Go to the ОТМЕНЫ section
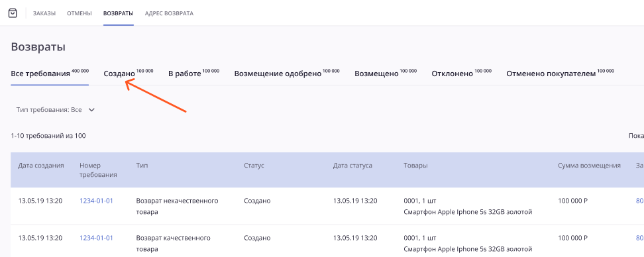 [x=80, y=13]
